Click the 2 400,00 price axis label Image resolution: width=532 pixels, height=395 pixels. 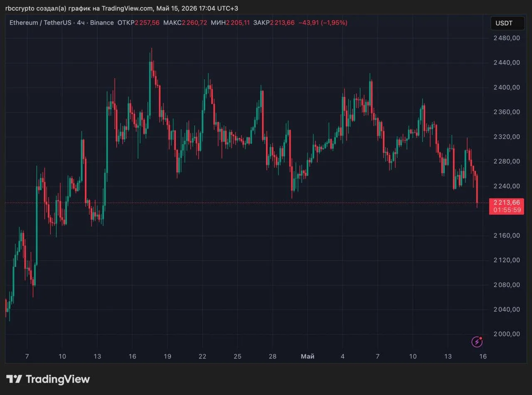coord(507,87)
